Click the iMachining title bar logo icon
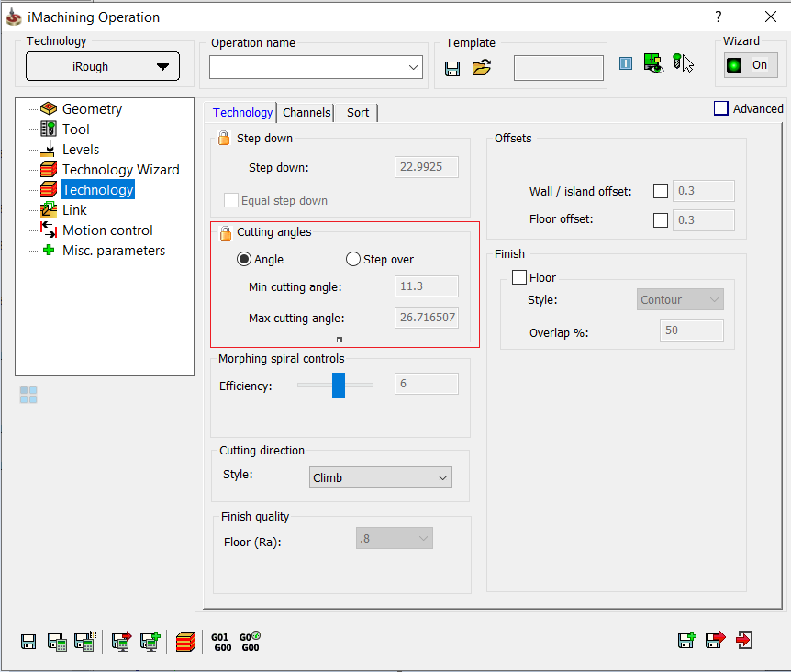791x672 pixels. tap(14, 17)
